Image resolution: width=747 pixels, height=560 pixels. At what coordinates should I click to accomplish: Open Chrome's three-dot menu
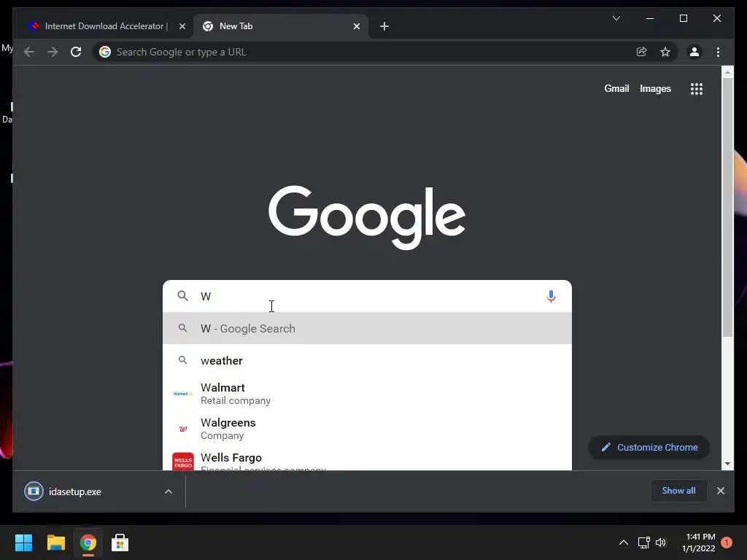tap(718, 52)
